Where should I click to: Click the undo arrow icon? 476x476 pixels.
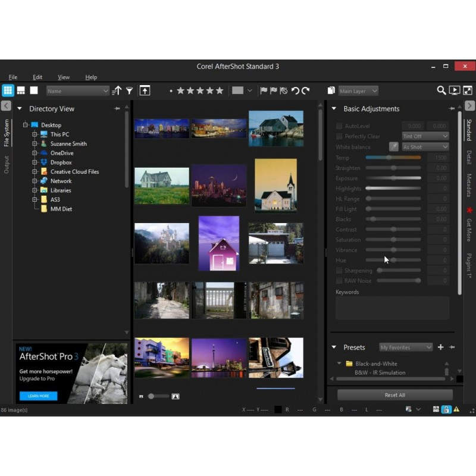click(x=295, y=90)
